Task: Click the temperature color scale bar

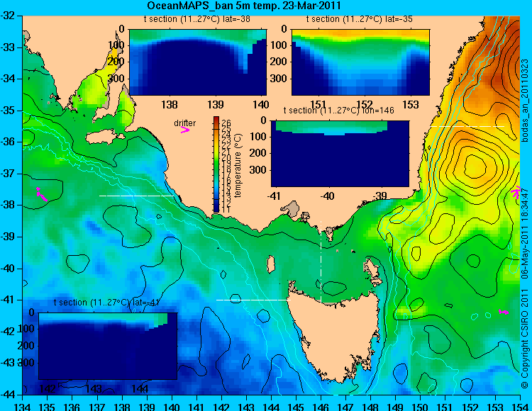Action: click(216, 164)
